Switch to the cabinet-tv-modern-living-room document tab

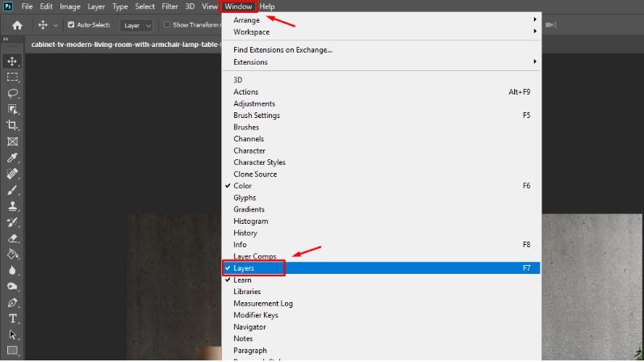(125, 44)
